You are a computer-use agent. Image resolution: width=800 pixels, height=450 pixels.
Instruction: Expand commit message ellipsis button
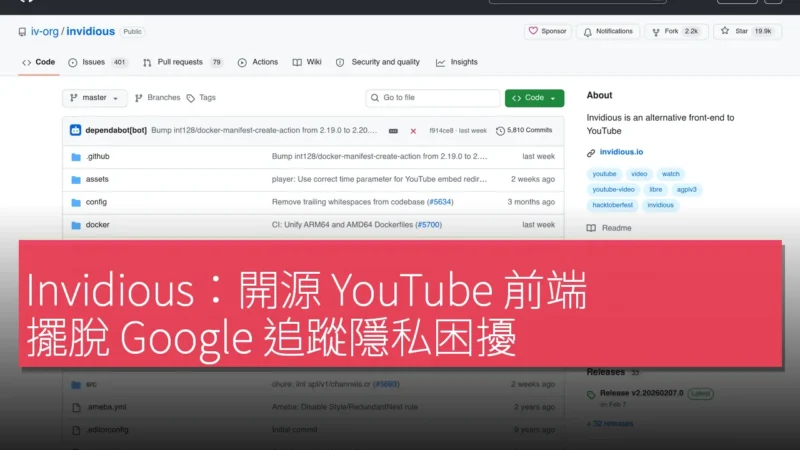(393, 131)
